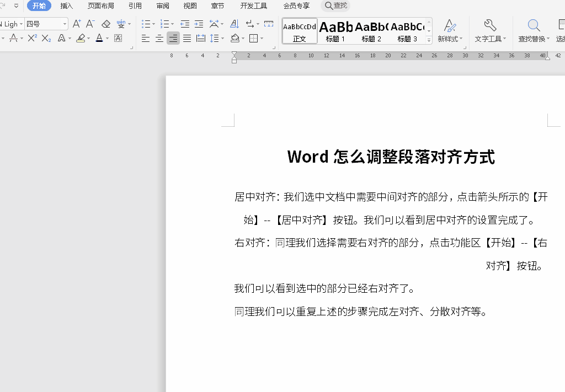This screenshot has width=565, height=392.
Task: Click the Highlight pen icon
Action: click(x=81, y=38)
